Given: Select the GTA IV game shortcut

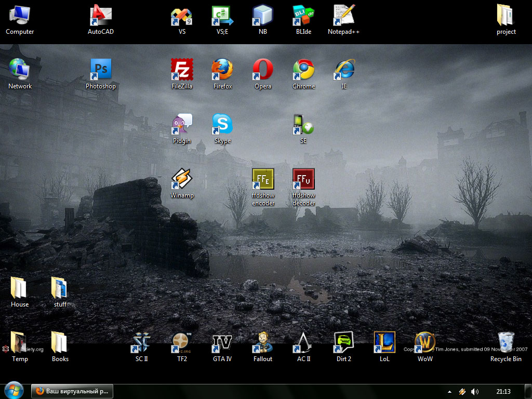Looking at the screenshot, I should click(x=222, y=342).
